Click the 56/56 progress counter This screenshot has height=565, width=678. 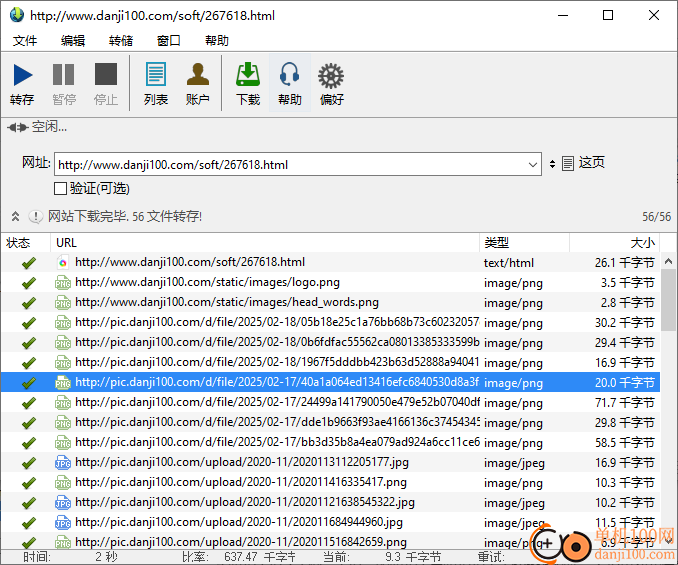pos(656,217)
